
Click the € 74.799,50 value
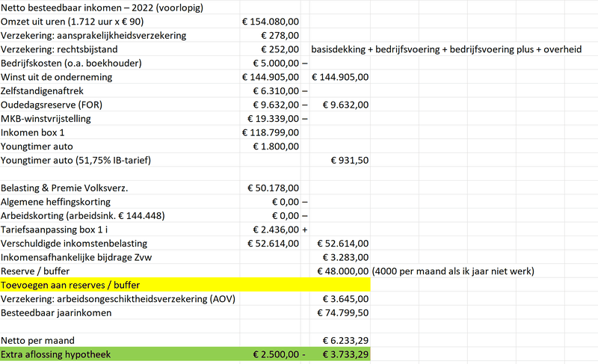tap(343, 313)
